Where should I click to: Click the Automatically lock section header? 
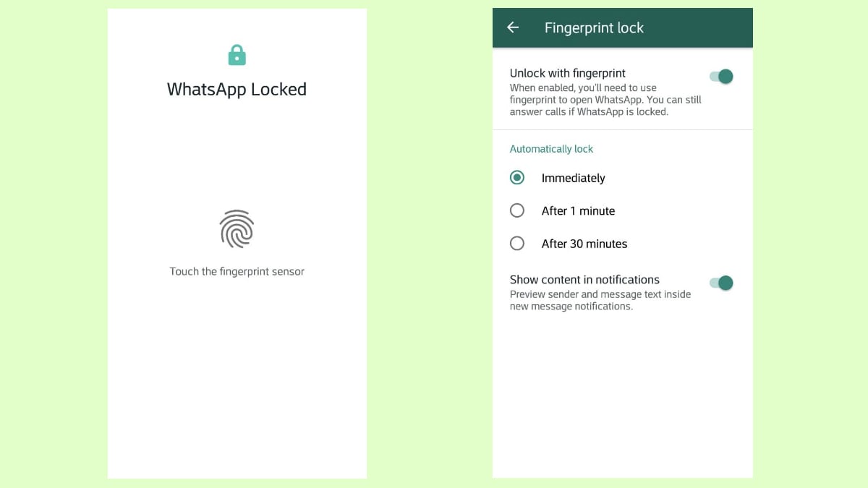click(x=551, y=149)
